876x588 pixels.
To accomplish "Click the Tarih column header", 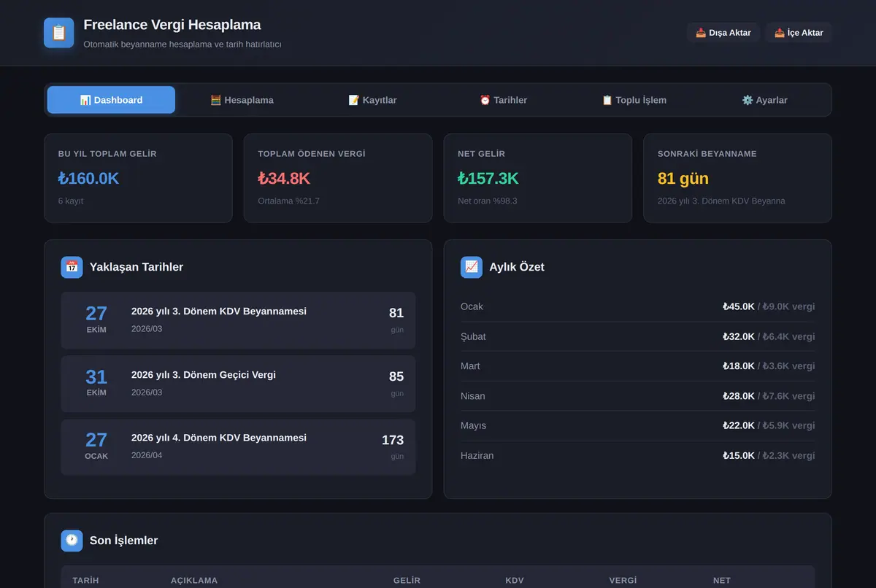I will (85, 581).
